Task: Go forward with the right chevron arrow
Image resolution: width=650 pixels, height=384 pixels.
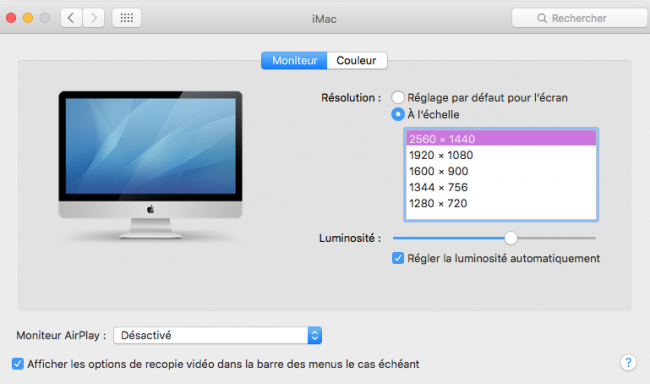Action: [94, 18]
